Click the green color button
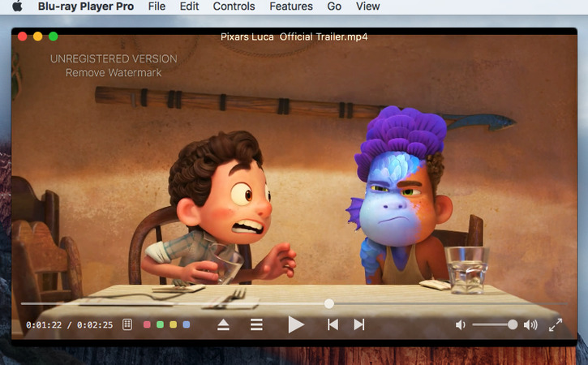Viewport: 588px width, 365px height. tap(160, 324)
